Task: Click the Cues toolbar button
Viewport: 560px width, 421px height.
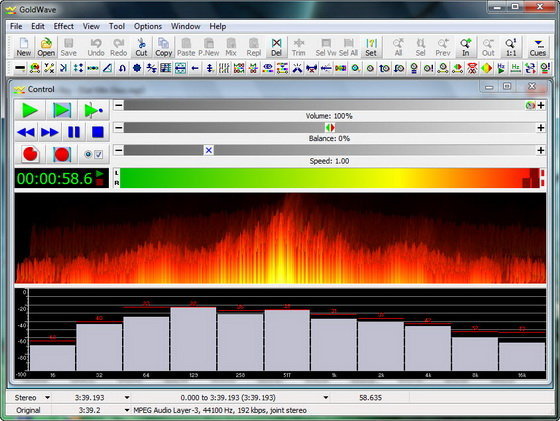Action: click(538, 47)
